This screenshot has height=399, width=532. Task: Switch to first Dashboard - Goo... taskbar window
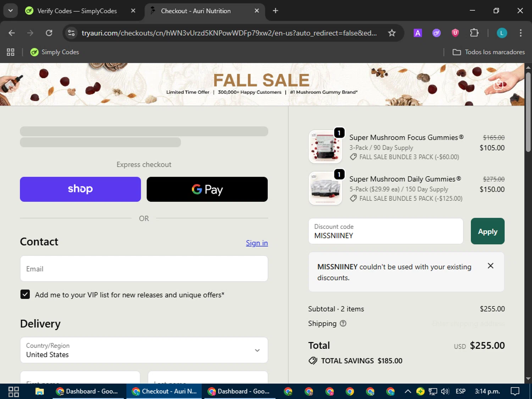(88, 392)
